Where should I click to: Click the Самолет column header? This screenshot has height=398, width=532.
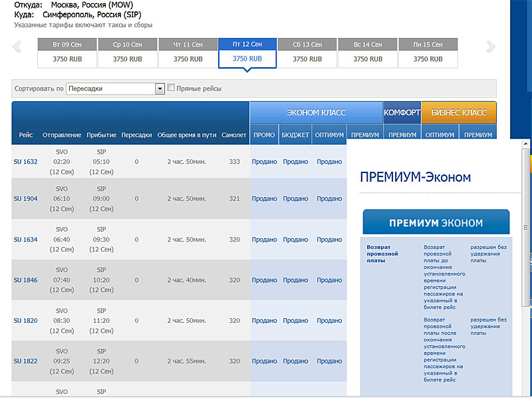point(234,135)
